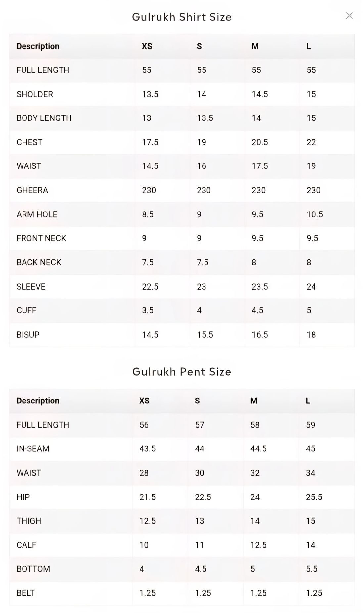Select the HIP row label

(23, 497)
